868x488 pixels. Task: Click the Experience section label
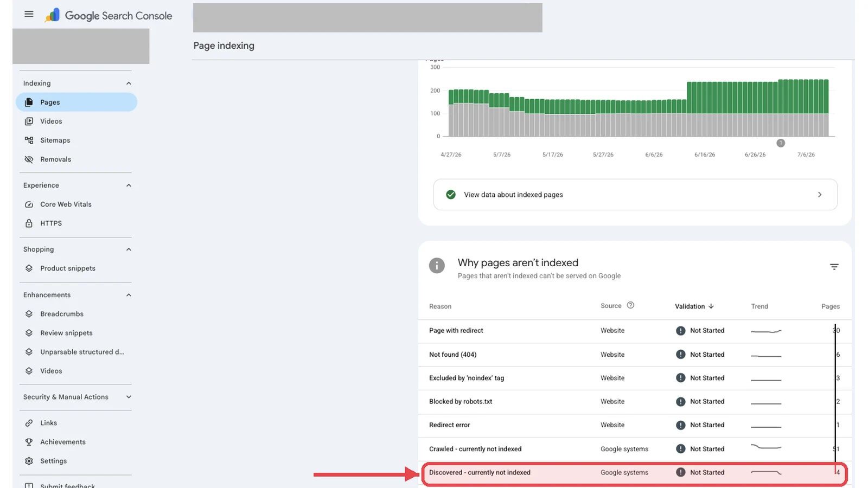click(41, 185)
